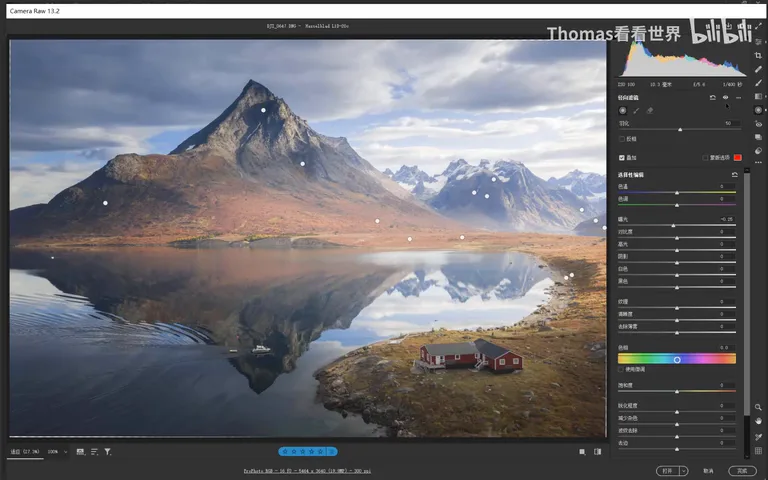Open the Presets panel icon
This screenshot has width=768, height=480.
click(758, 150)
